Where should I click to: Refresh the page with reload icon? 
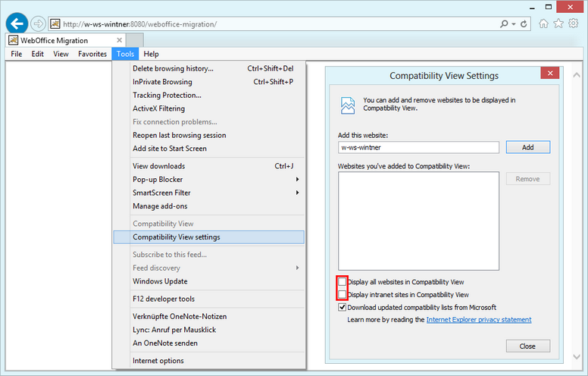[x=524, y=24]
